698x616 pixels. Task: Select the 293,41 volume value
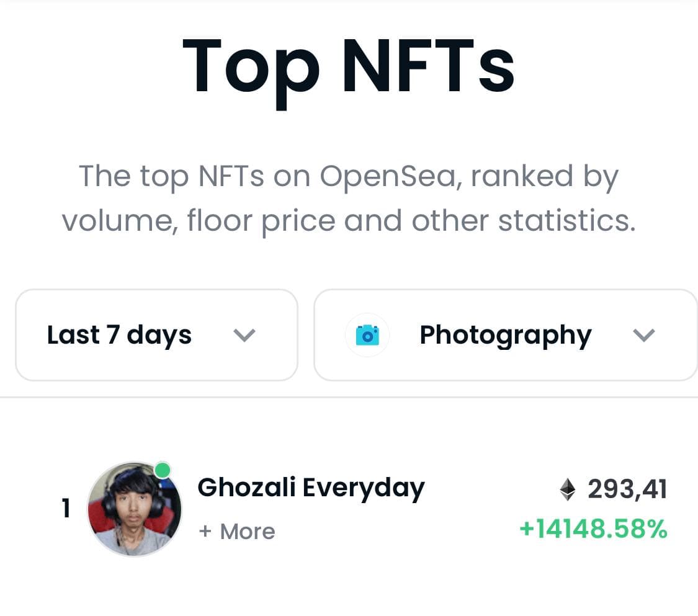[627, 489]
